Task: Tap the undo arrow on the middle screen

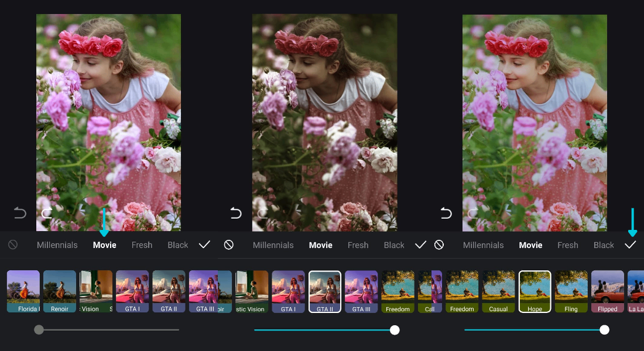Action: coord(236,213)
